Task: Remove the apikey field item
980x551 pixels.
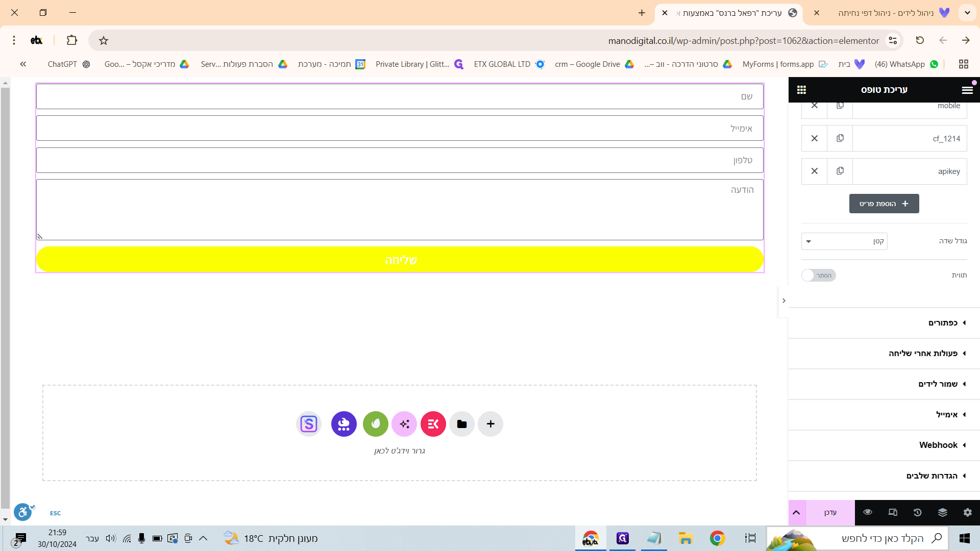Action: coord(815,171)
